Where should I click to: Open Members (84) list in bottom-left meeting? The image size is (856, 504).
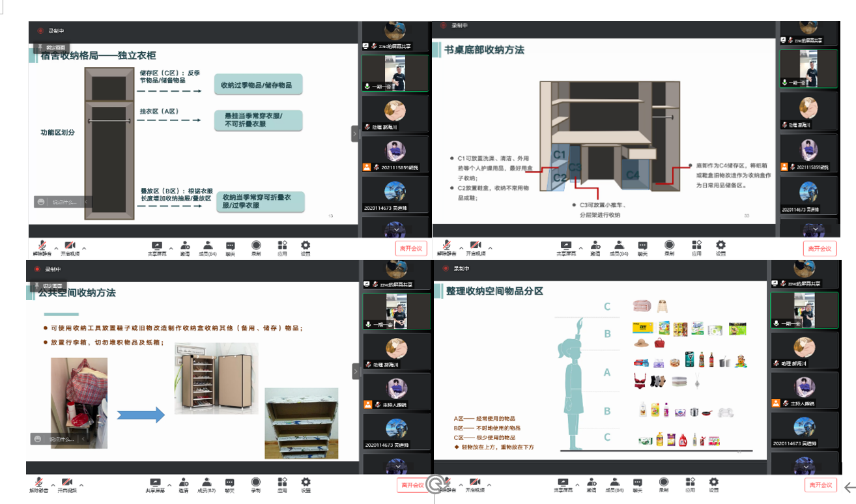(207, 483)
